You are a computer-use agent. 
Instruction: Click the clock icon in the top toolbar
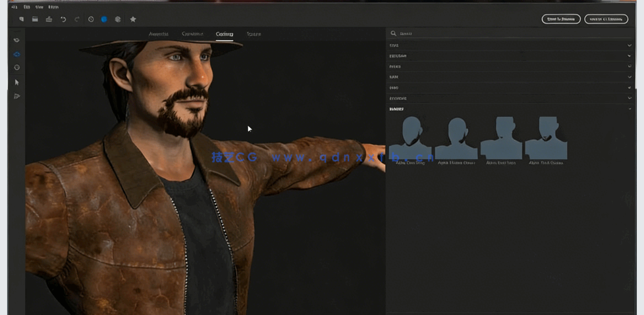coord(91,20)
